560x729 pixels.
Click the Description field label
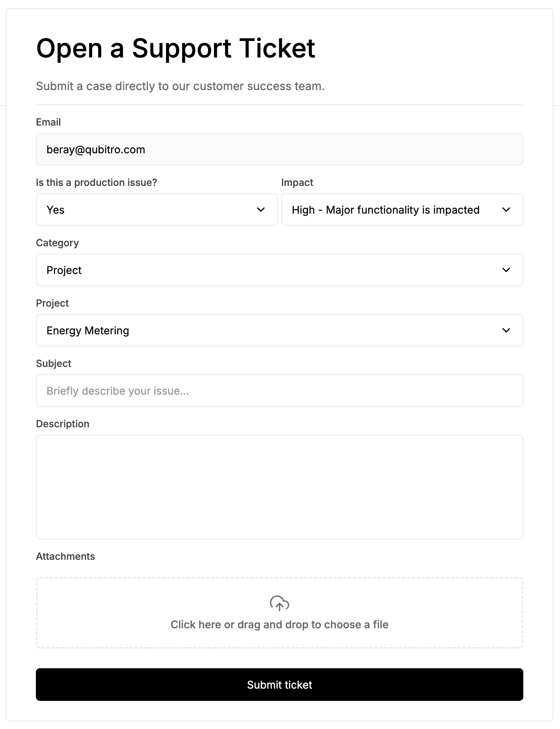click(x=62, y=424)
